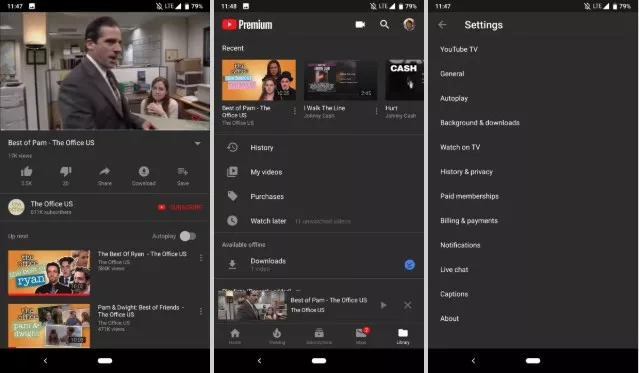Open Purchases in Library
The width and height of the screenshot is (639, 373).
(319, 196)
